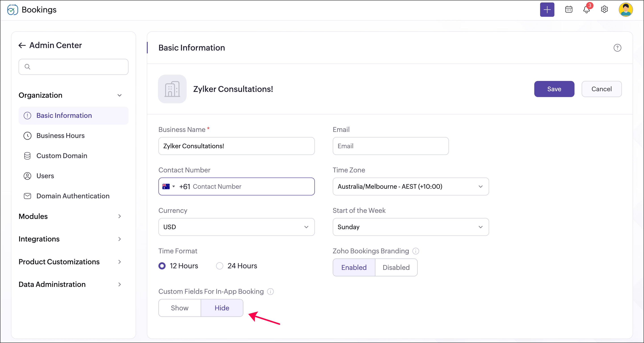Open the calendar icon in header
The width and height of the screenshot is (644, 343).
[x=568, y=10]
